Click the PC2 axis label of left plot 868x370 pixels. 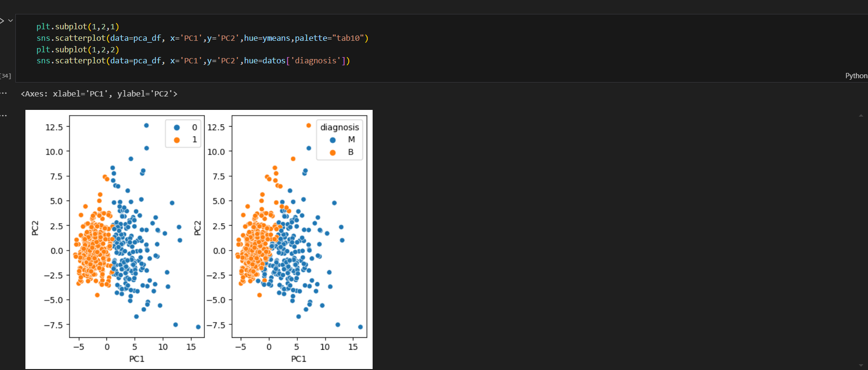(x=35, y=228)
